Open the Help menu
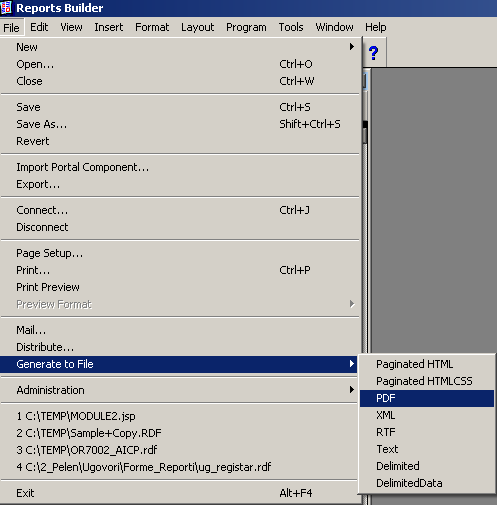Screen dimensions: 497x505 click(376, 27)
